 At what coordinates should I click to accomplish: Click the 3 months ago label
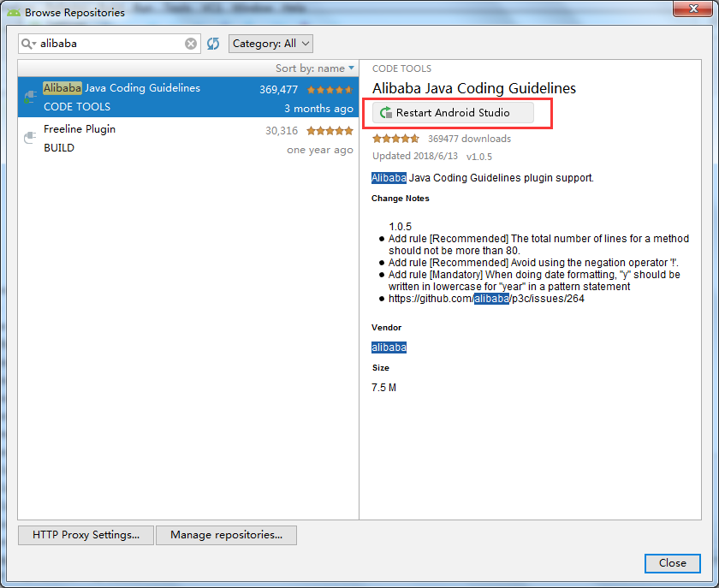pos(318,108)
